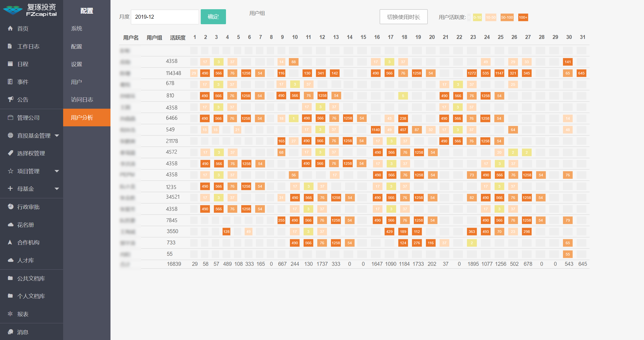This screenshot has width=644, height=340.
Task: Open 工作日志 in the sidebar
Action: 28,46
